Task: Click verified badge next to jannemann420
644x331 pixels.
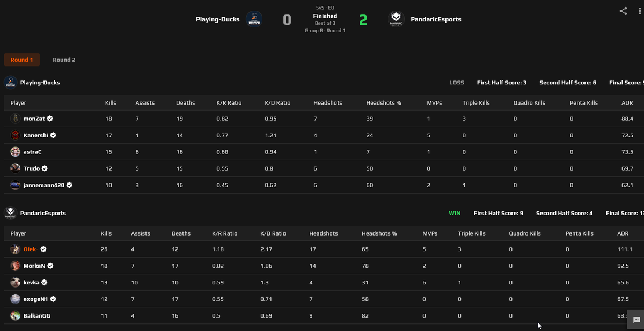Action: click(x=70, y=185)
